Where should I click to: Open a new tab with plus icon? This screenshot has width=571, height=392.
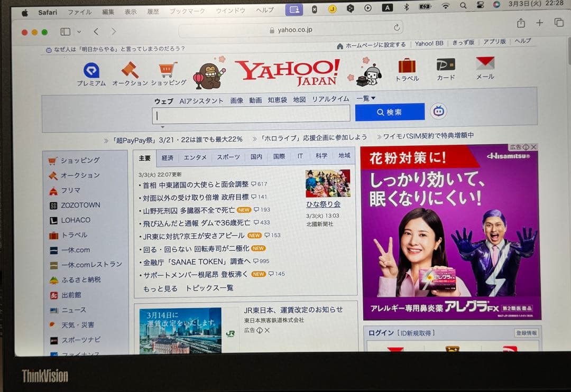tap(540, 23)
